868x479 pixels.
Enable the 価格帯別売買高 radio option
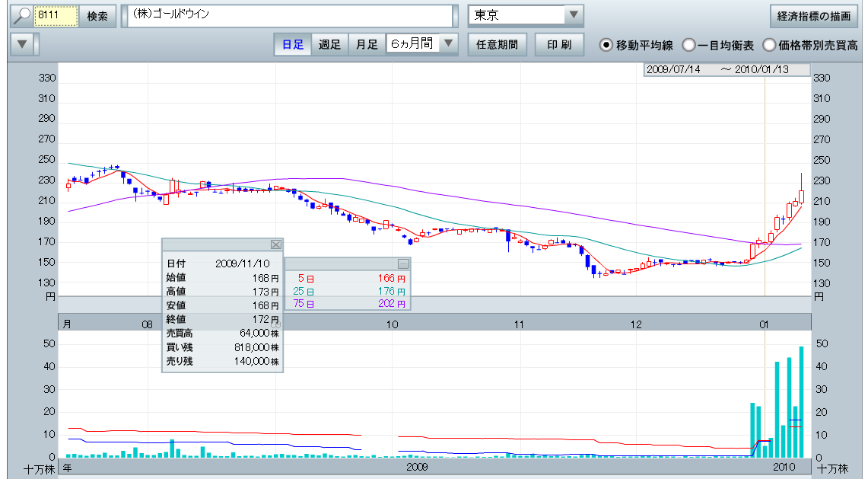(x=769, y=45)
